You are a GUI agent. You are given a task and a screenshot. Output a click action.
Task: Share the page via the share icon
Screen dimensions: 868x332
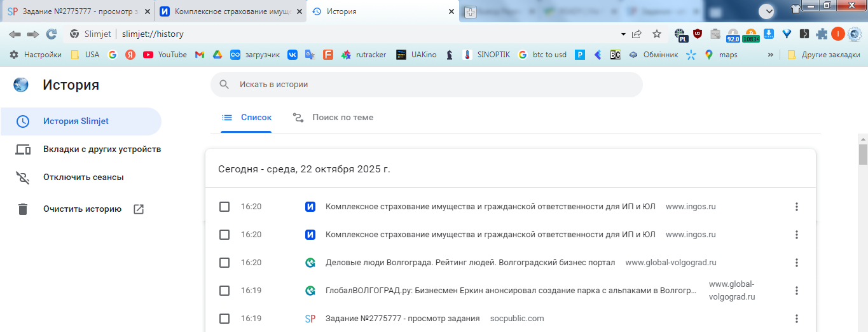point(637,34)
